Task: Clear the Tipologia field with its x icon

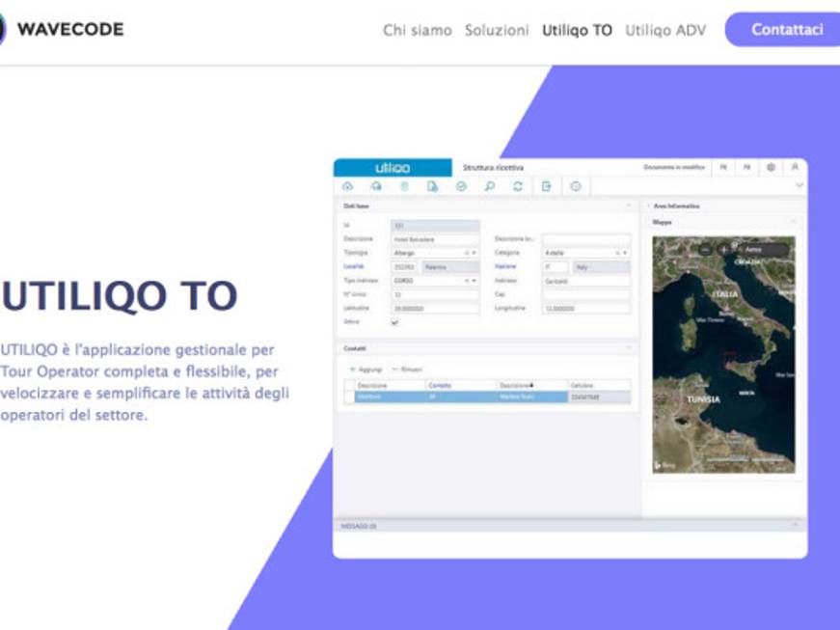Action: tap(466, 253)
